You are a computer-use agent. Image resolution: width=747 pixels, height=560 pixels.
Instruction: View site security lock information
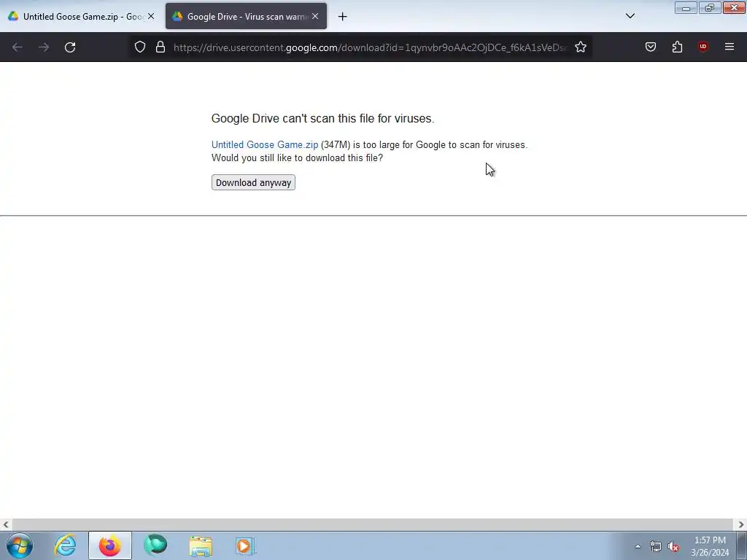coord(160,47)
